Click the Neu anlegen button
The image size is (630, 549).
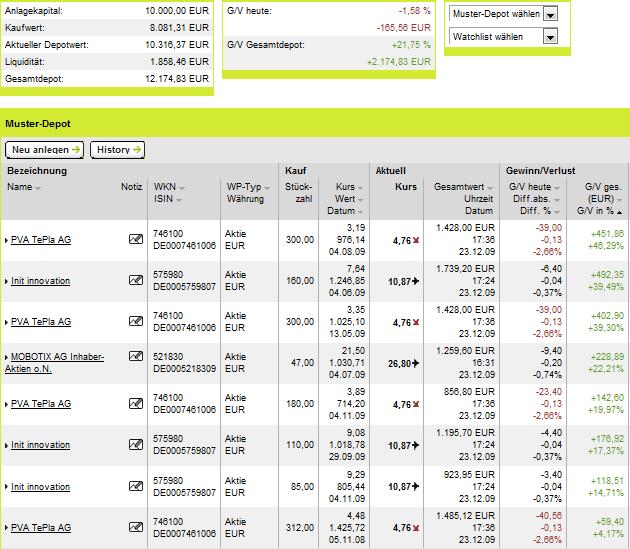tap(44, 150)
